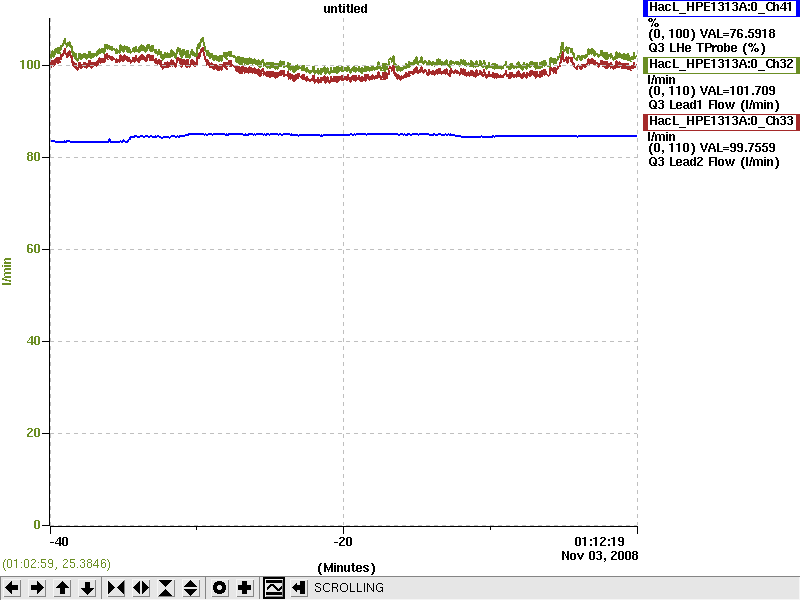This screenshot has width=800, height=600.
Task: Click the -40 tick on the time axis
Action: coord(59,542)
